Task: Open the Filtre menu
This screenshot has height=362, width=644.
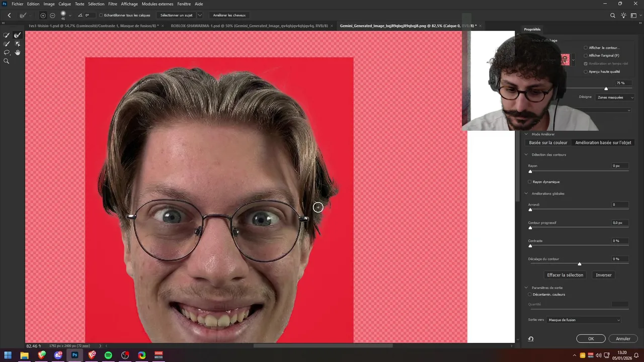Action: [113, 4]
